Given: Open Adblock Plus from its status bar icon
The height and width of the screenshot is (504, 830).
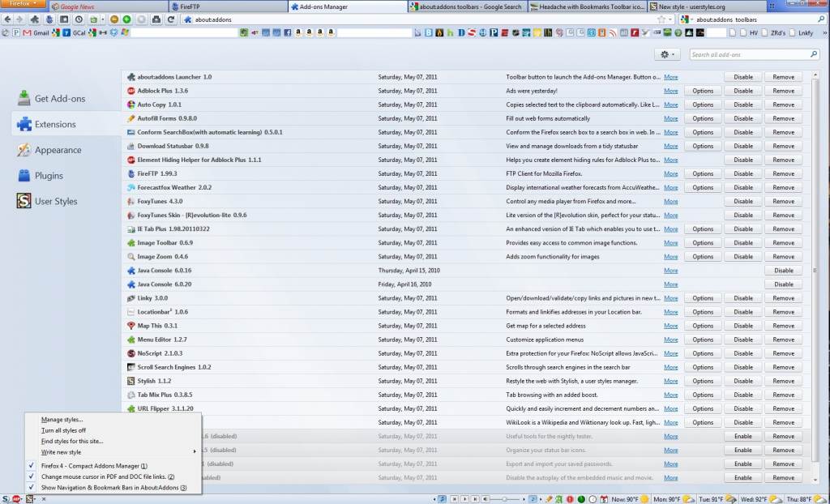Looking at the screenshot, I should (16, 498).
